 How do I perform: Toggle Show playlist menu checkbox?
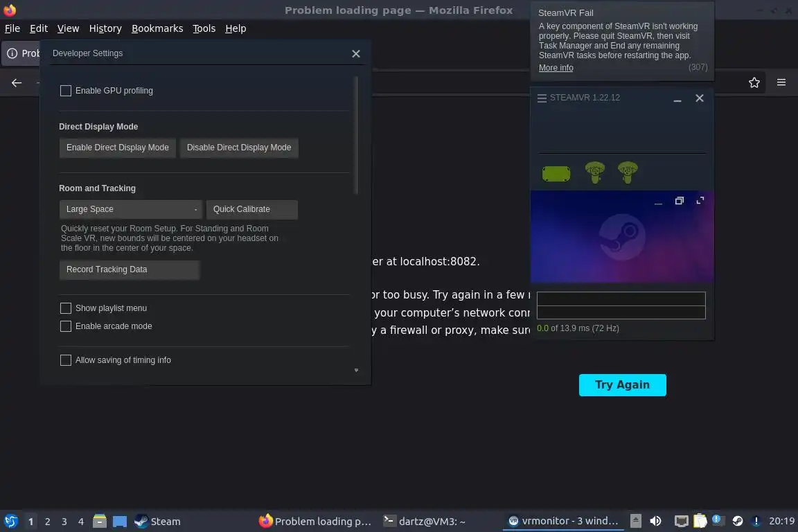(x=66, y=308)
